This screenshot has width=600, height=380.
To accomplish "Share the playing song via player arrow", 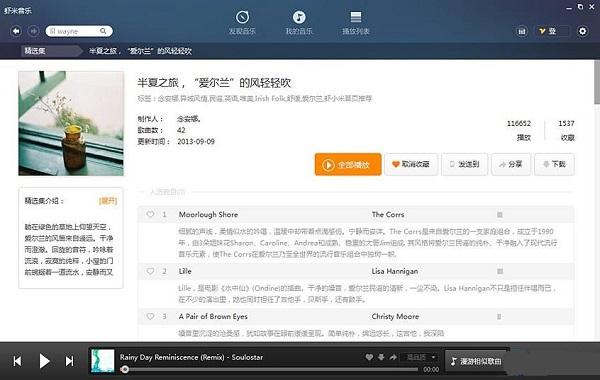I will coord(393,357).
